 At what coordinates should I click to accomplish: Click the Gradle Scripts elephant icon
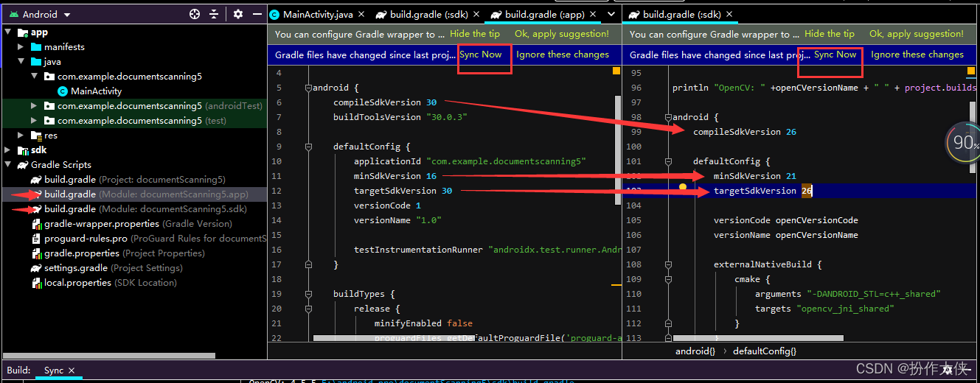[x=22, y=165]
